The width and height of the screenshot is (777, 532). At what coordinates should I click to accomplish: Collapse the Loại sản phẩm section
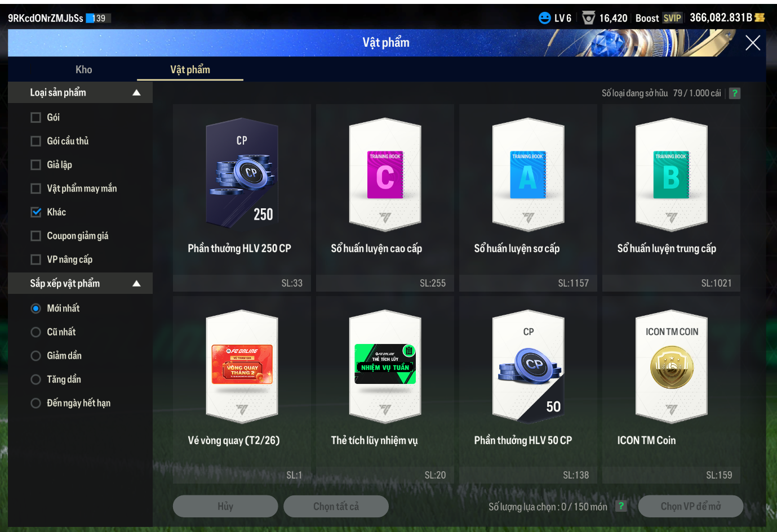pyautogui.click(x=136, y=93)
